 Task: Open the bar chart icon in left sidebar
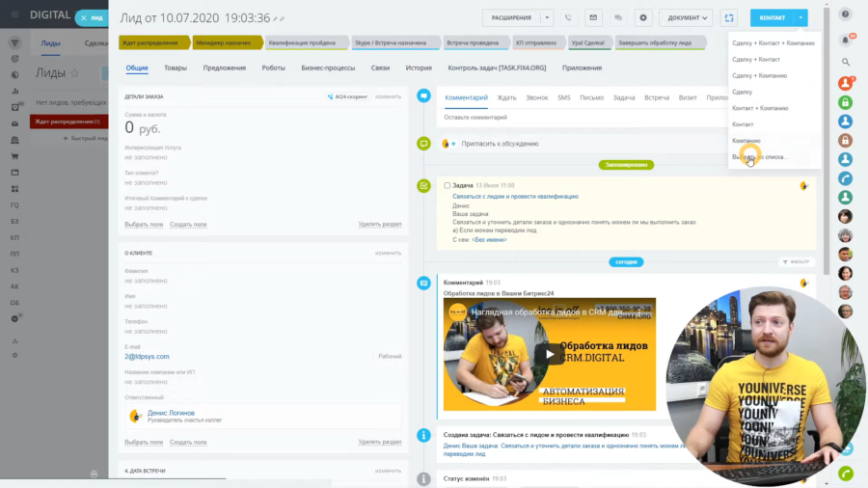(x=14, y=92)
